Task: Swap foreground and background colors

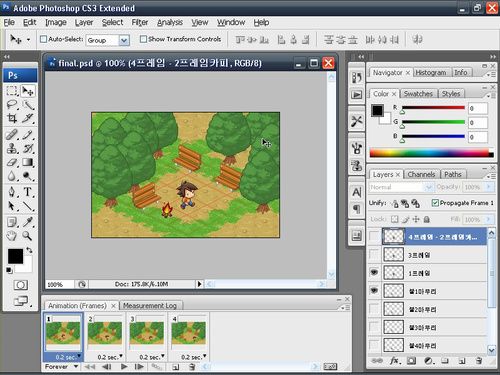Action: click(29, 250)
